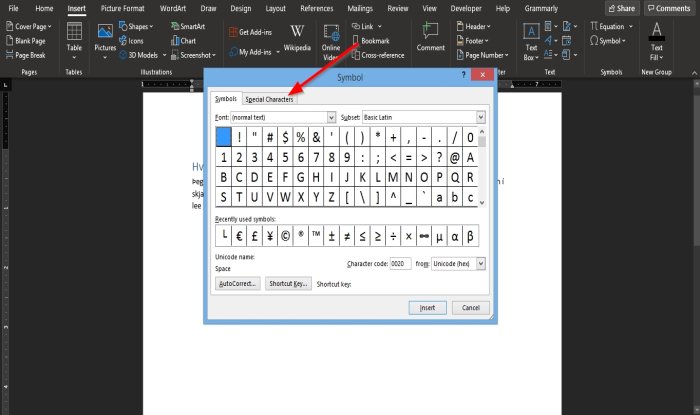Open the Grammarly tab
This screenshot has width=700, height=415.
pos(541,8)
